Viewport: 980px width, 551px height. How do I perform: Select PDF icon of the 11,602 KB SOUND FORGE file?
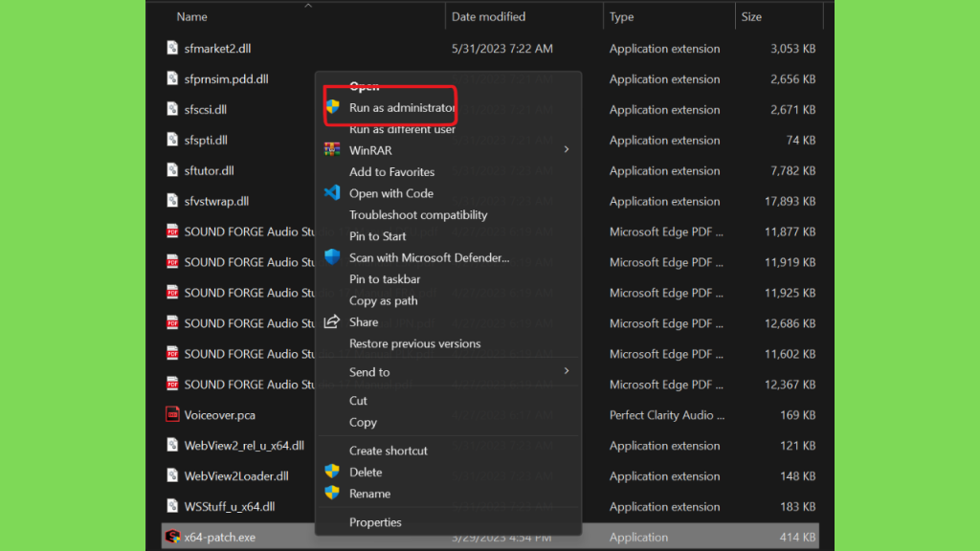tap(172, 354)
